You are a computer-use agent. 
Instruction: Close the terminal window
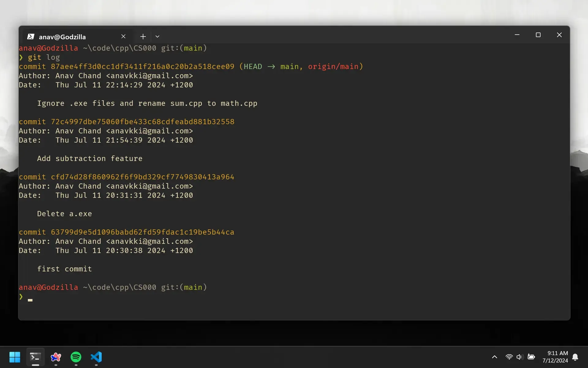click(x=559, y=35)
